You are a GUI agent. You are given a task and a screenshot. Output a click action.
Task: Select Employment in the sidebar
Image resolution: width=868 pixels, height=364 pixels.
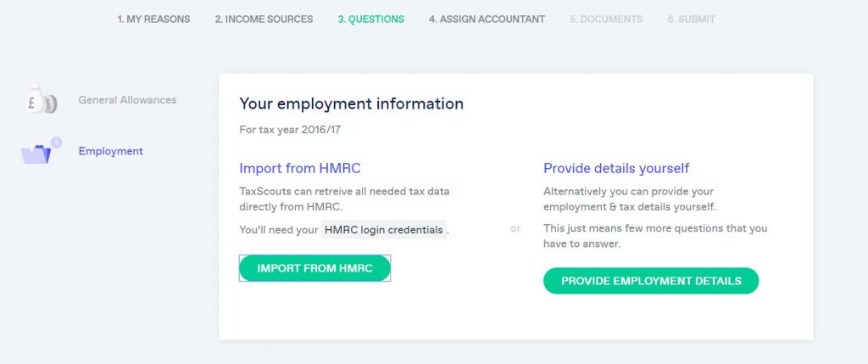[111, 151]
